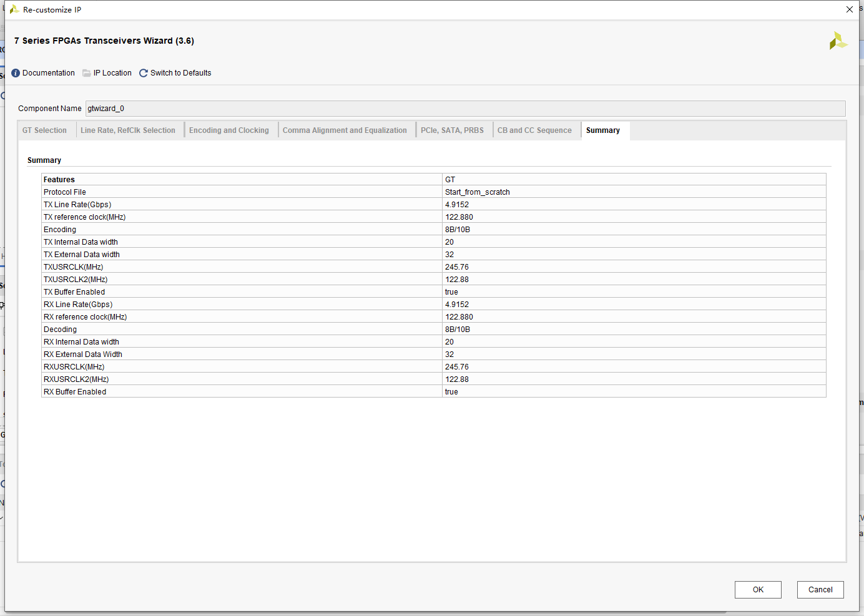This screenshot has width=864, height=616.
Task: Click the Component Name field gtwizard_0
Action: [465, 109]
